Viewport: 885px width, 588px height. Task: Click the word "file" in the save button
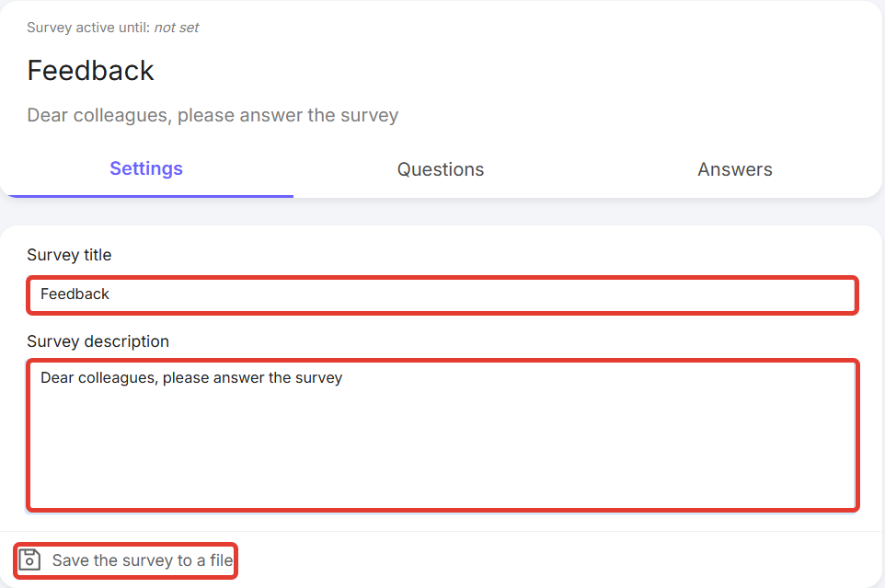point(220,560)
